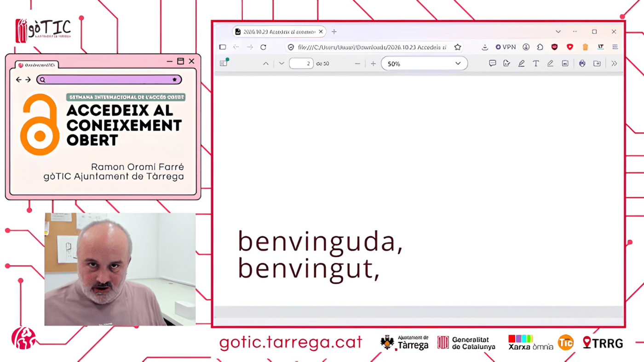644x362 pixels.
Task: Toggle the PDF sidebar panel
Action: coord(224,63)
